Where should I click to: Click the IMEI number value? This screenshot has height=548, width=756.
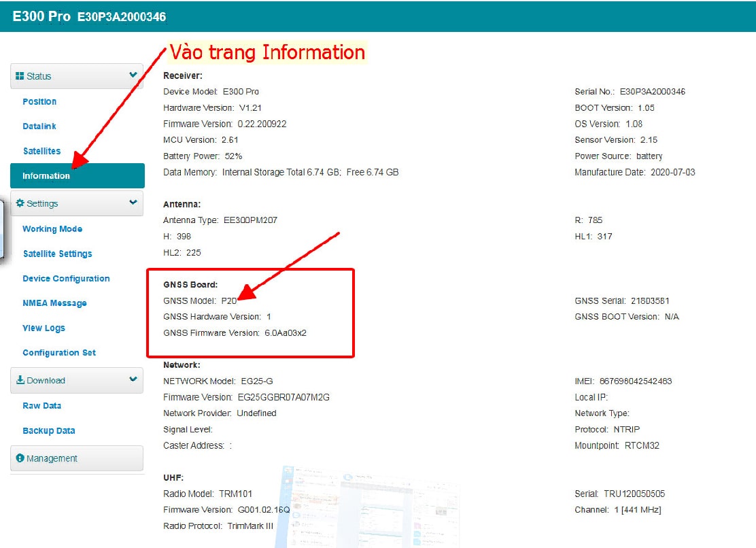(636, 381)
